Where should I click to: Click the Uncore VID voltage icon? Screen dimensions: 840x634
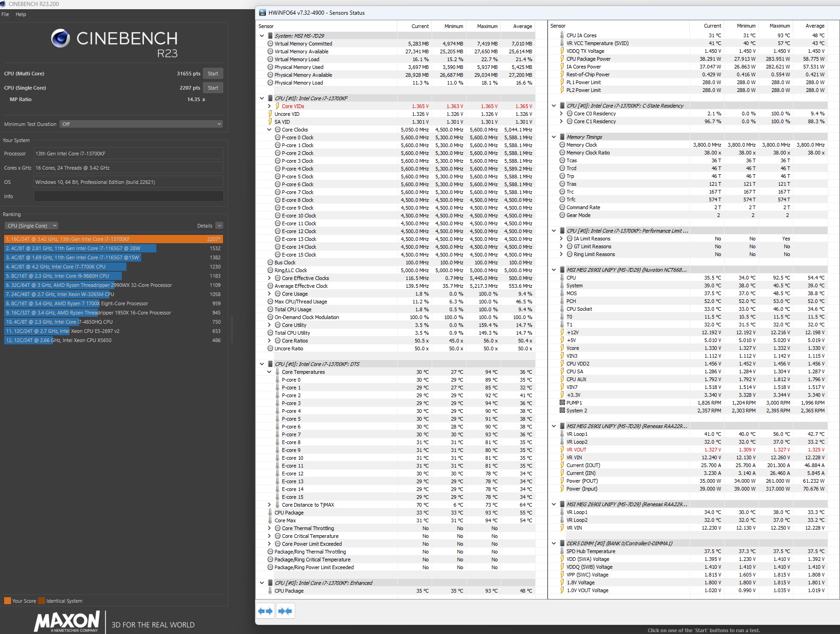[x=270, y=114]
